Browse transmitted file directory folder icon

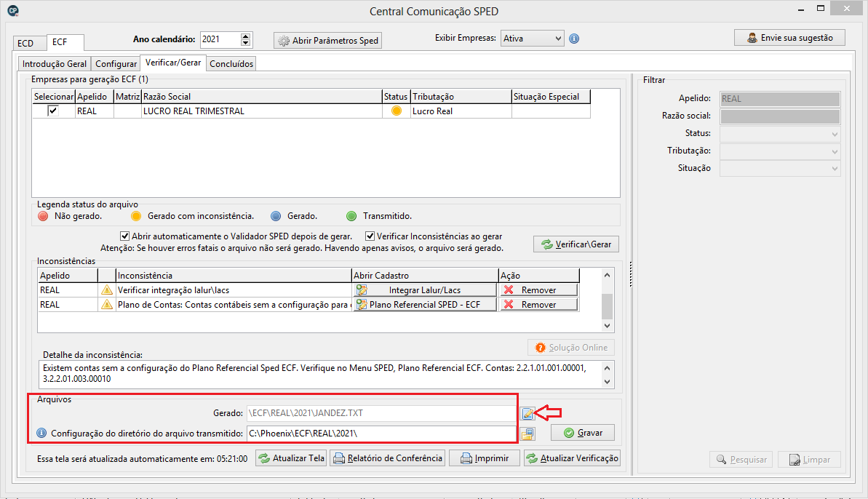pos(527,434)
